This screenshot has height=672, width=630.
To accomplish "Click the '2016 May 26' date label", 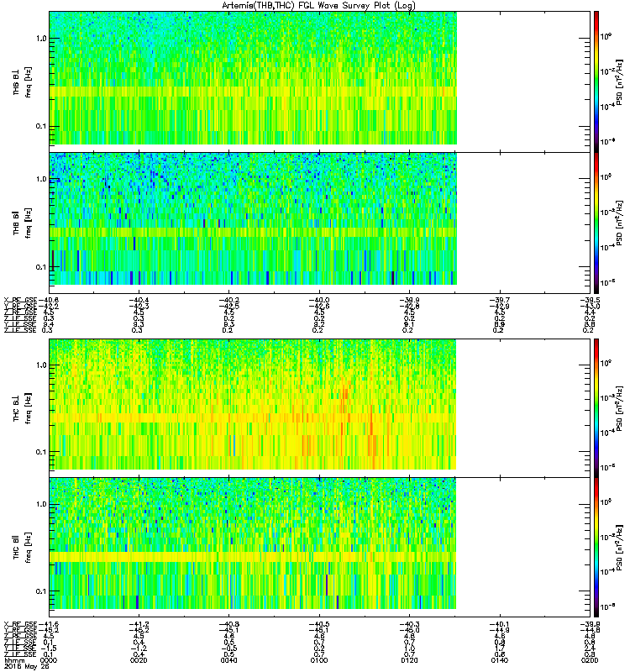I will point(27,667).
